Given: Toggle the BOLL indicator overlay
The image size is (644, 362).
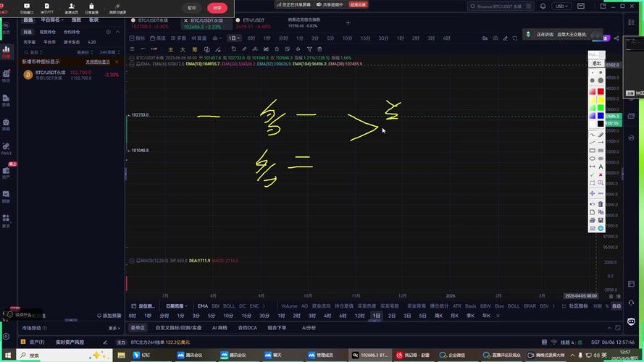Looking at the screenshot, I should (x=229, y=306).
